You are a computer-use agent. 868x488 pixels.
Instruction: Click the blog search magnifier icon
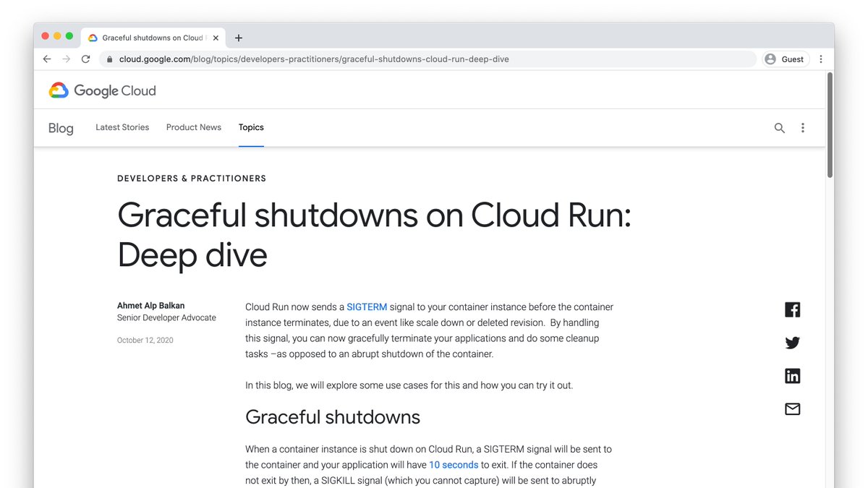(x=780, y=128)
